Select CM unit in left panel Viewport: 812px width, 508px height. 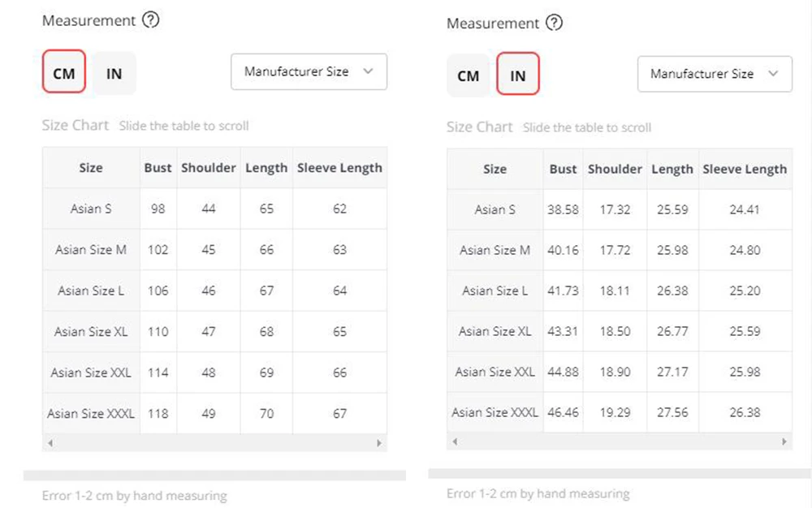[64, 73]
